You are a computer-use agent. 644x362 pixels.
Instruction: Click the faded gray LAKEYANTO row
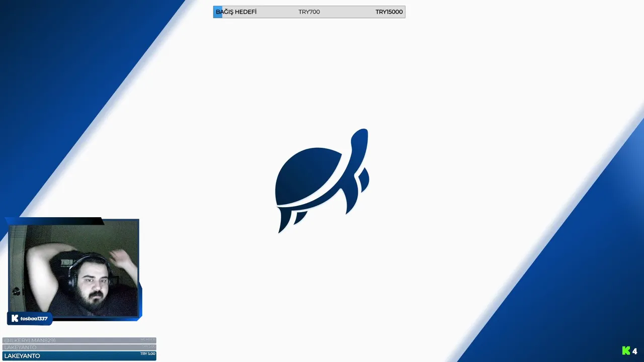[x=79, y=347]
